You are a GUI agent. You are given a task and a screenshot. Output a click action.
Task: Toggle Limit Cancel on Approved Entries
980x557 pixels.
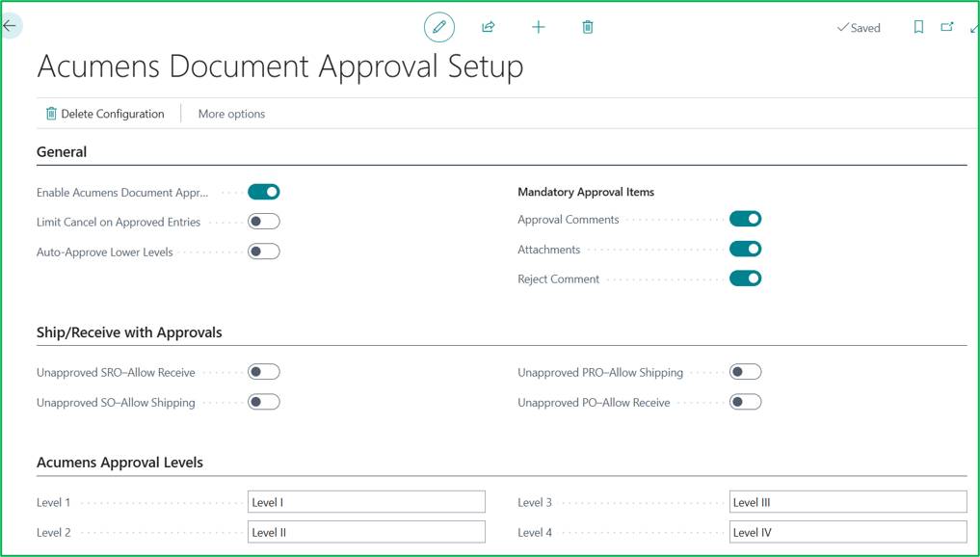click(x=264, y=222)
